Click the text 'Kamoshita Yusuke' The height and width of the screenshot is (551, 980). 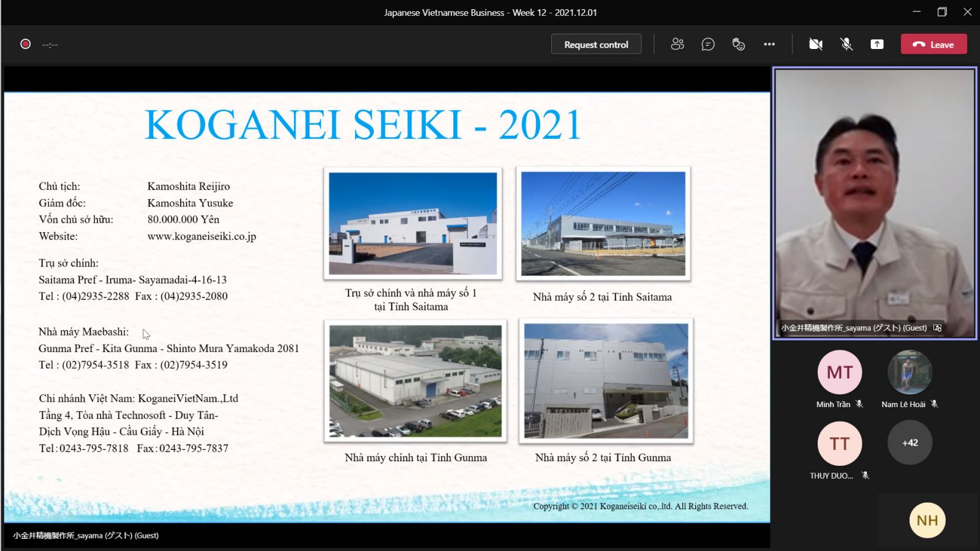(x=190, y=203)
